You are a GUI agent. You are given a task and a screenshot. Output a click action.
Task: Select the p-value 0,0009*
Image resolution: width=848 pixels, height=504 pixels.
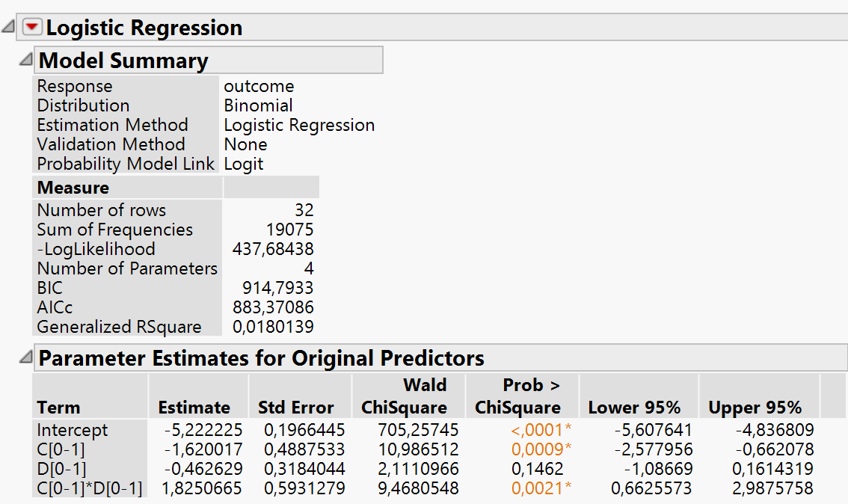point(541,449)
